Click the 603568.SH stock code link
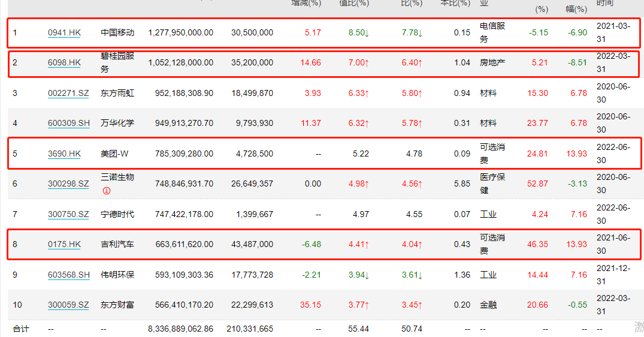 tap(68, 275)
